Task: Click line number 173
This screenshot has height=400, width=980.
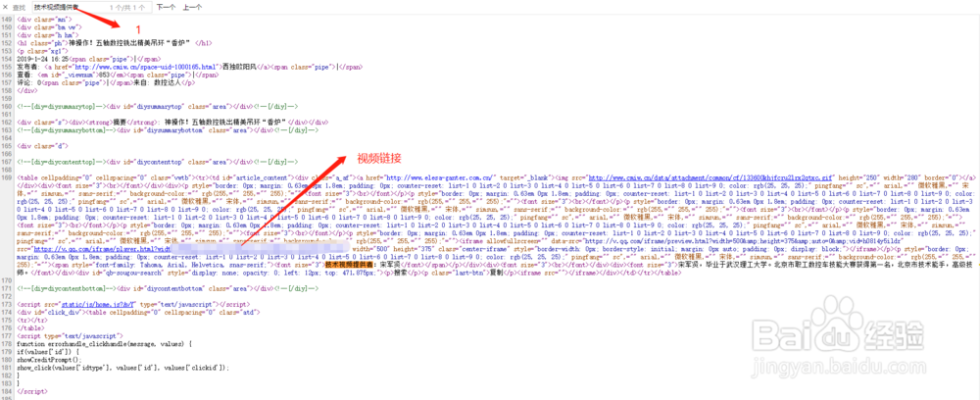Action: (x=6, y=303)
